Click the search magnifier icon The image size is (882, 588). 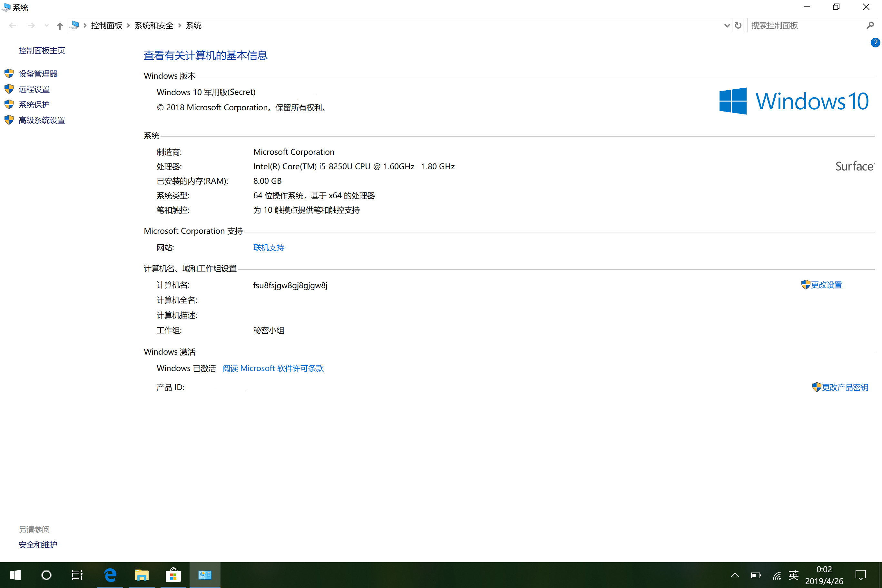(870, 25)
